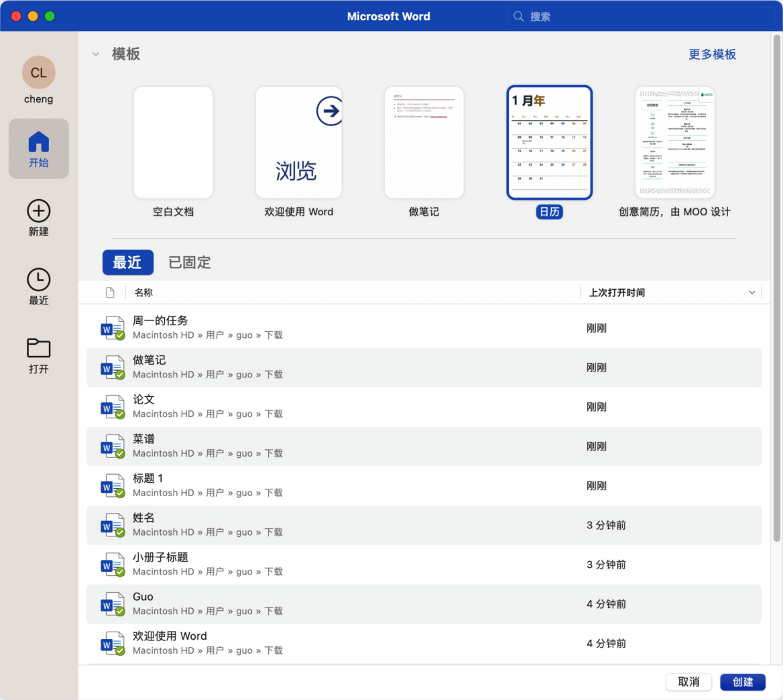Click the vertical scrollbar on the right
The image size is (783, 700).
point(776,288)
